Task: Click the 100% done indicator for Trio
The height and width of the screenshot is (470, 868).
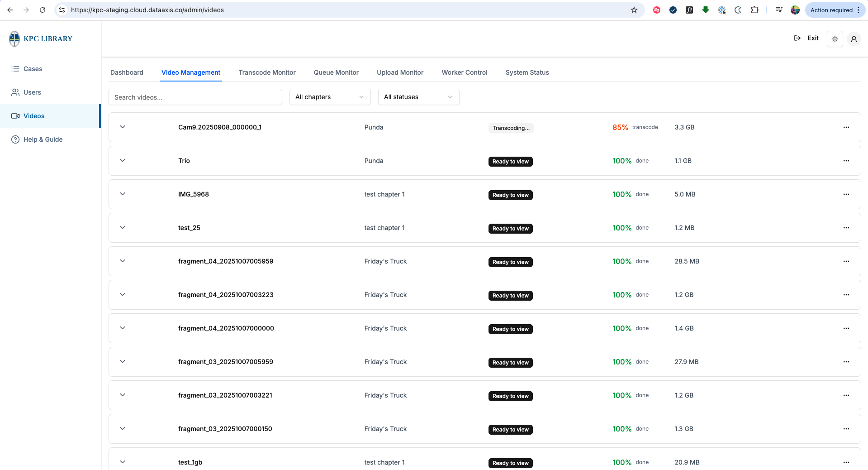Action: [x=631, y=161]
